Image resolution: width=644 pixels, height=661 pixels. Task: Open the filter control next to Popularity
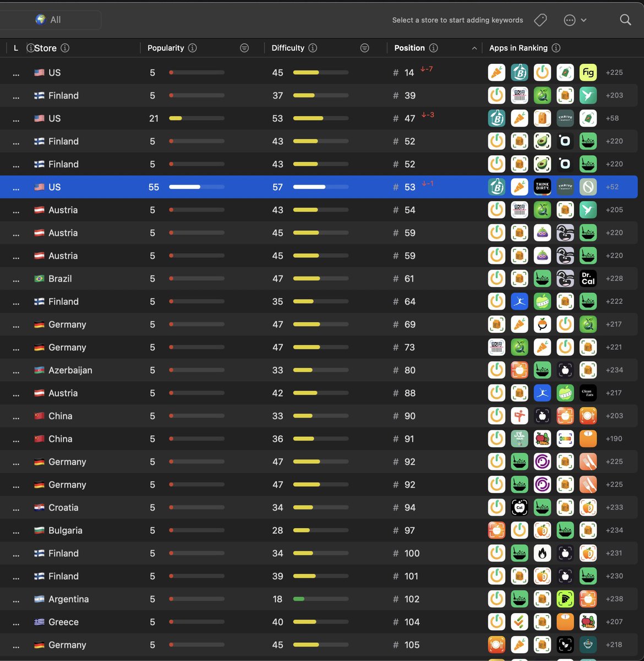[x=244, y=48]
